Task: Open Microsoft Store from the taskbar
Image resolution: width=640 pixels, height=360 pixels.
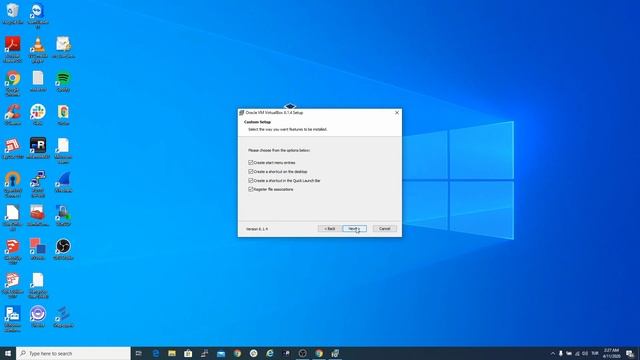Action: click(x=188, y=353)
